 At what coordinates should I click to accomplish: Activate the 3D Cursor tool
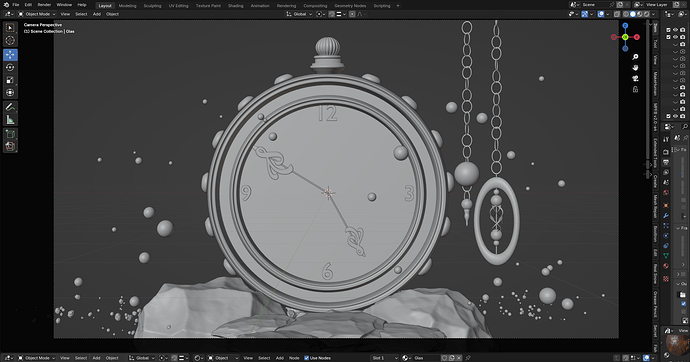(10, 40)
